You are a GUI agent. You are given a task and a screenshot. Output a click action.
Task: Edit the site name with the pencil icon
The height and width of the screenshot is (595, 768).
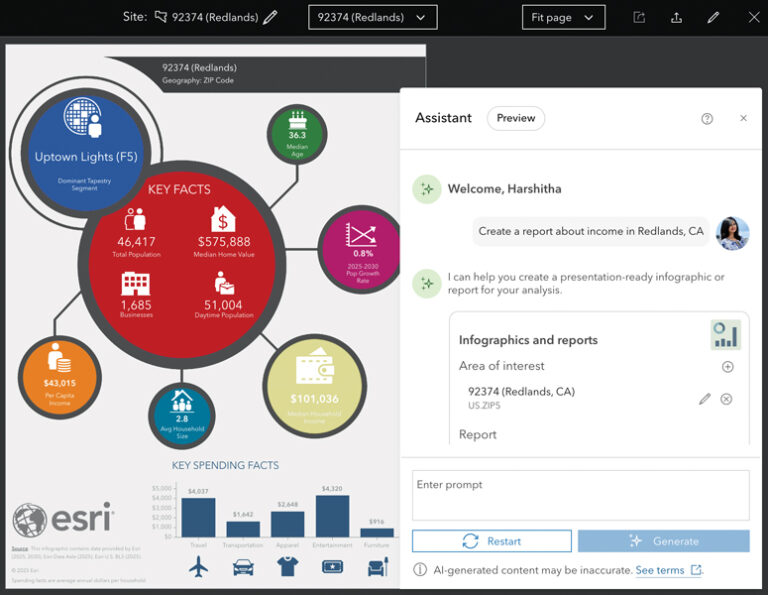[x=270, y=18]
